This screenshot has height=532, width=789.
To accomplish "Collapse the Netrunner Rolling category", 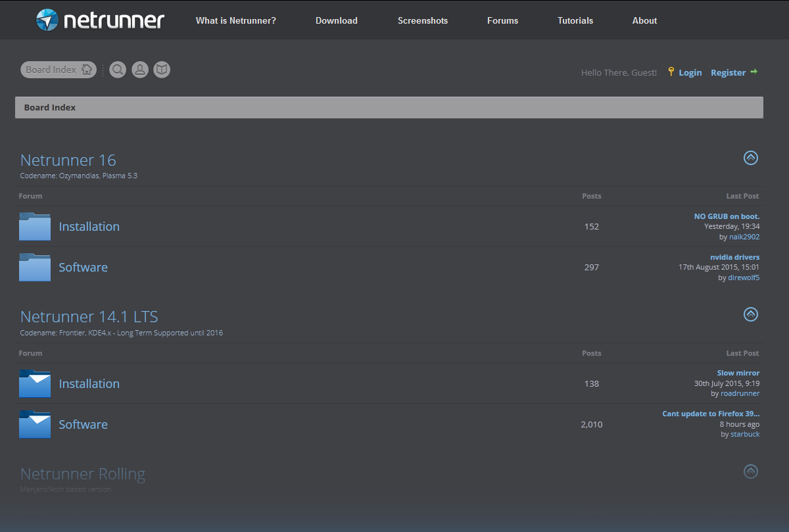I will coord(751,472).
